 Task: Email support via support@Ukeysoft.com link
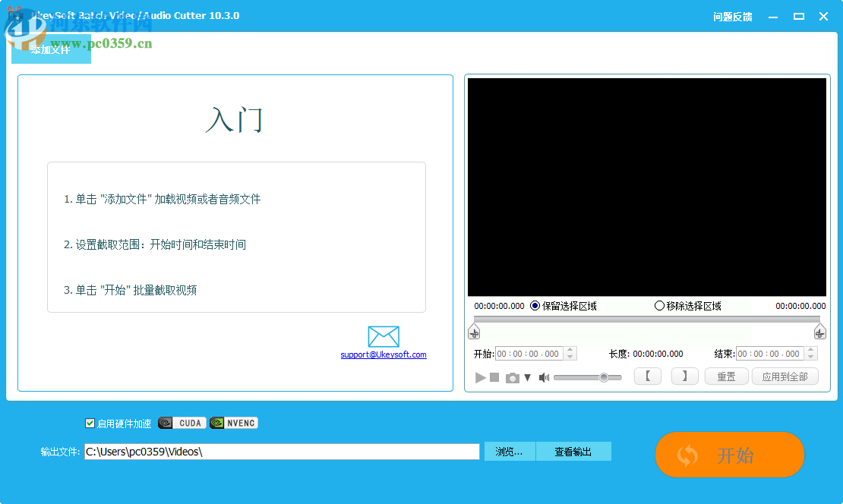tap(384, 354)
